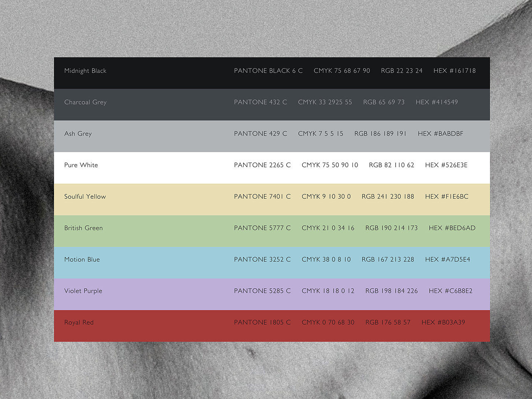Click CMYK 7 5 5 15 value
This screenshot has width=532, height=399.
[320, 133]
